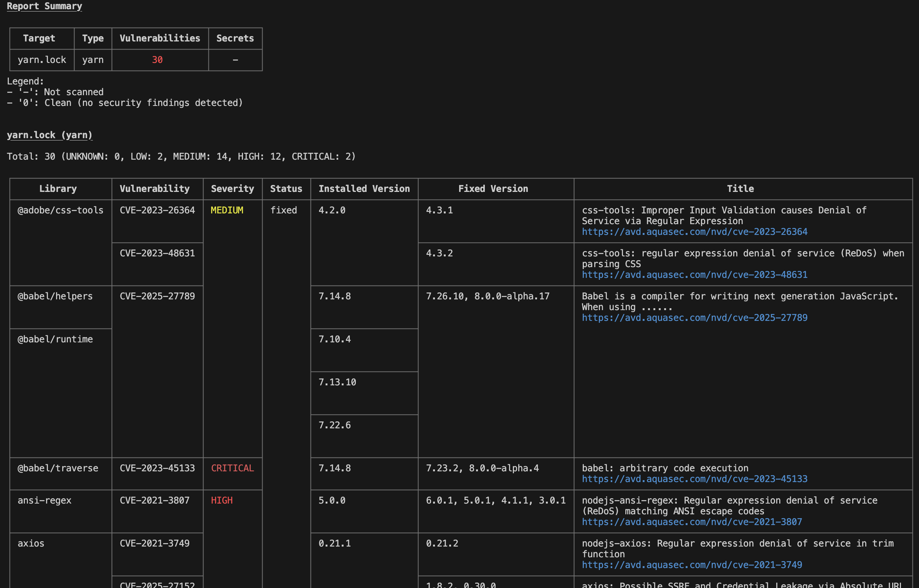Select fixed version 7.26.10, 8.0.0-alpha.17
This screenshot has width=919, height=588.
click(488, 296)
